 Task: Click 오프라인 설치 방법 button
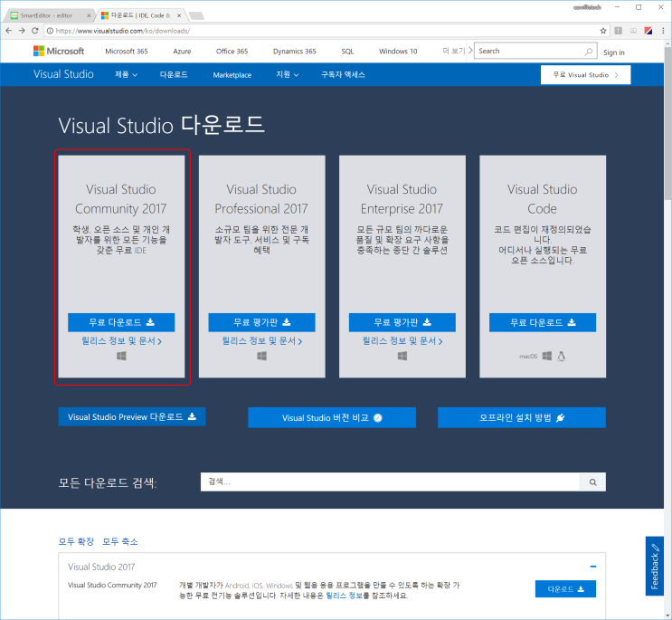tap(522, 417)
